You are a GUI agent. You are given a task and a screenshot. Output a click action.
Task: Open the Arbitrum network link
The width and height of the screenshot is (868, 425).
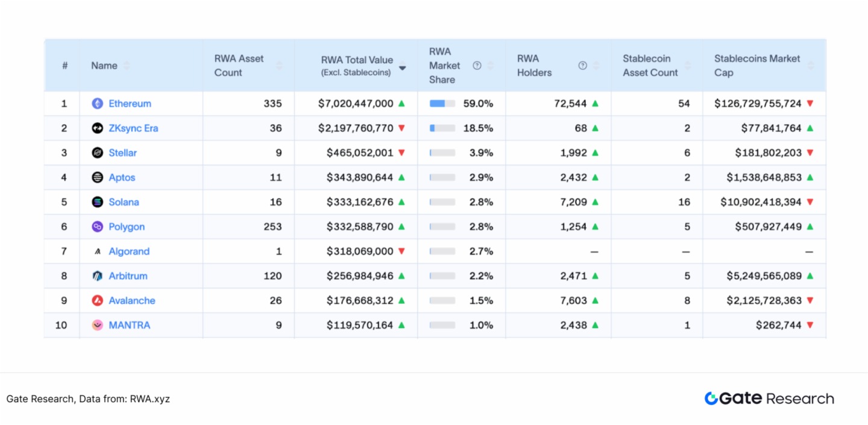point(128,276)
